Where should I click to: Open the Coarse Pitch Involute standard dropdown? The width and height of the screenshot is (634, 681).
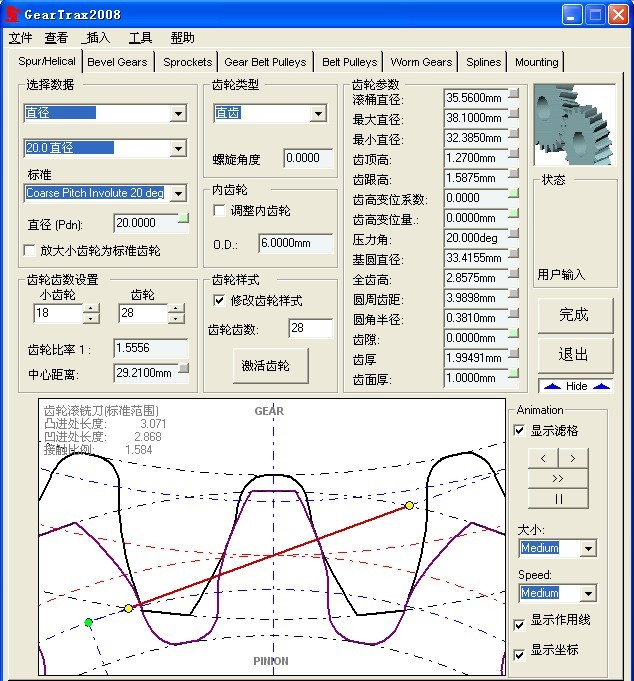point(178,193)
